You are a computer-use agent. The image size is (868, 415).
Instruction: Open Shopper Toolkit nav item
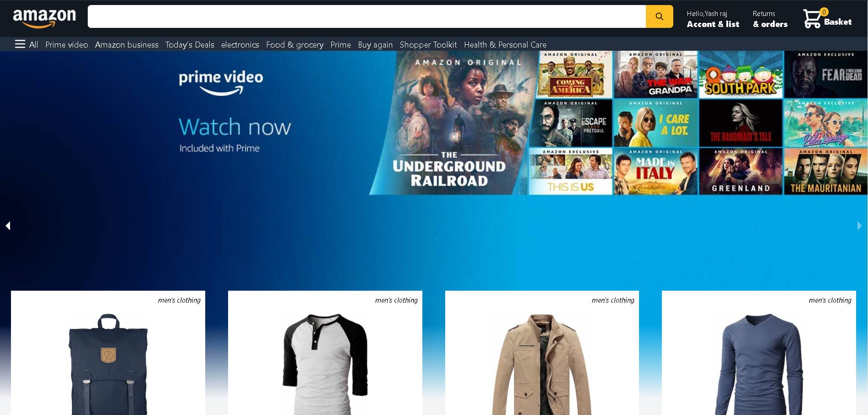click(x=428, y=44)
